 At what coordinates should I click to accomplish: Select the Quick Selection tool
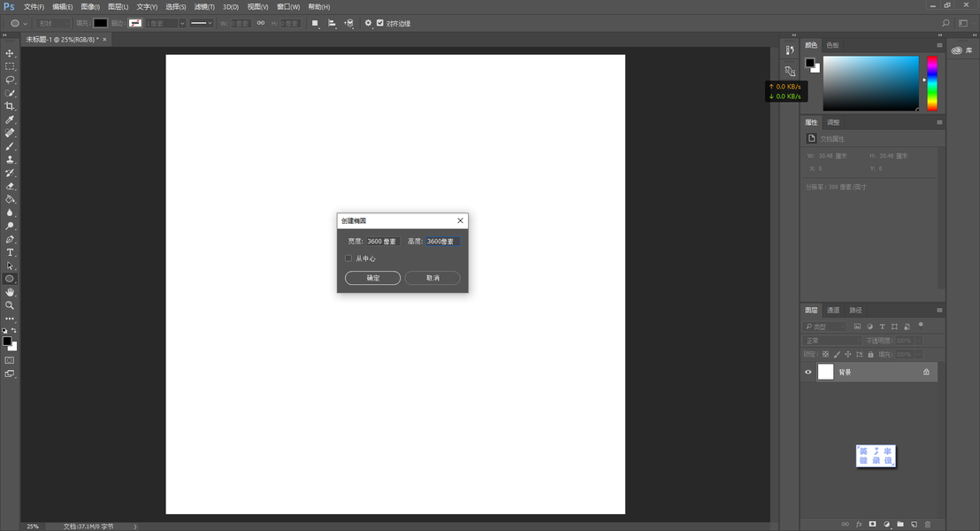[x=10, y=93]
